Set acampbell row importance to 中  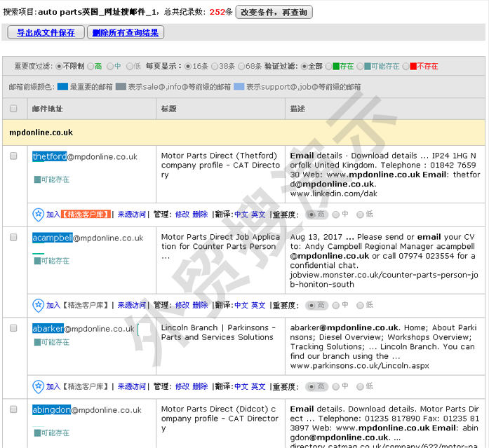[335, 305]
